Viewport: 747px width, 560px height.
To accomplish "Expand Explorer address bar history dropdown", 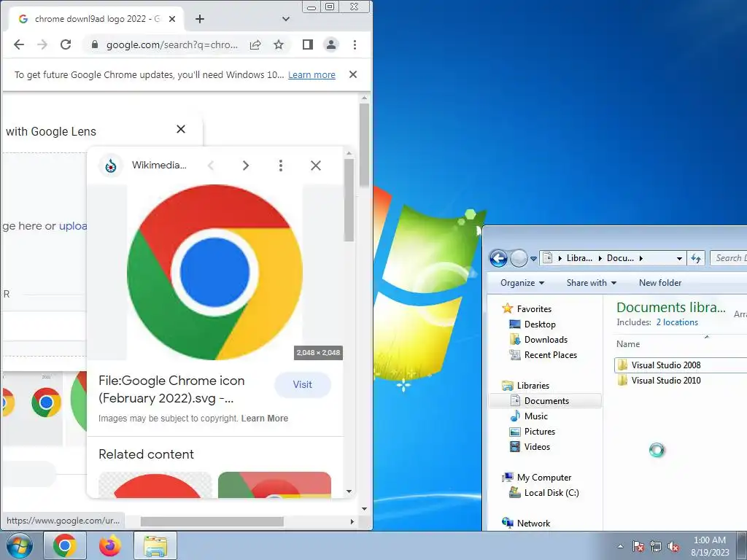I will (679, 259).
